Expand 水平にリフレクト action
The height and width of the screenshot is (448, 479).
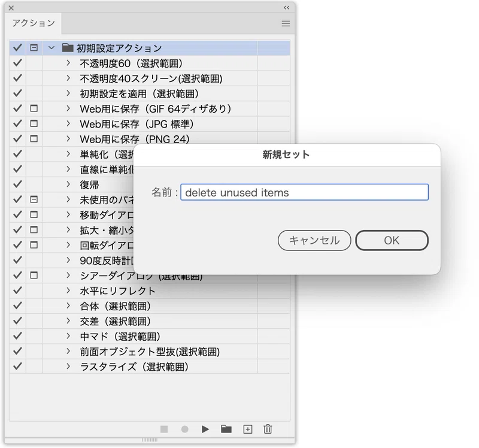68,290
